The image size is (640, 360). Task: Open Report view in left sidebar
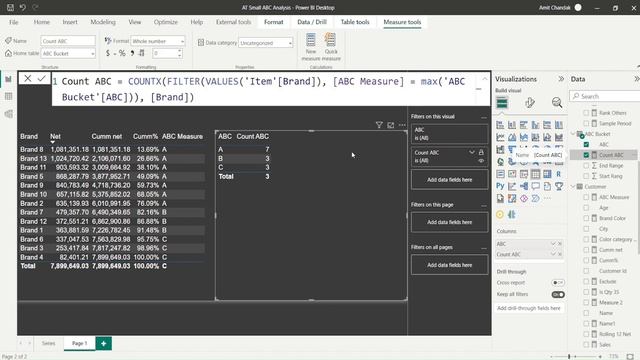tap(9, 79)
